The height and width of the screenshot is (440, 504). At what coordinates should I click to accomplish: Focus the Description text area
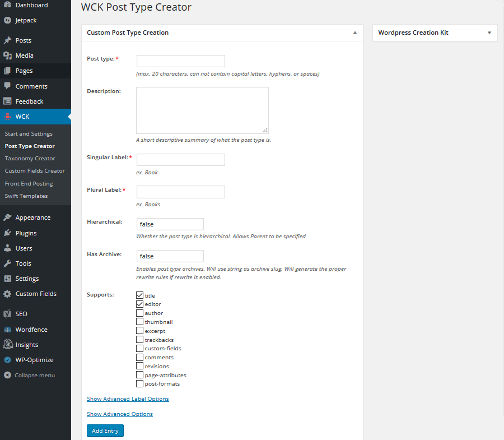tap(202, 110)
